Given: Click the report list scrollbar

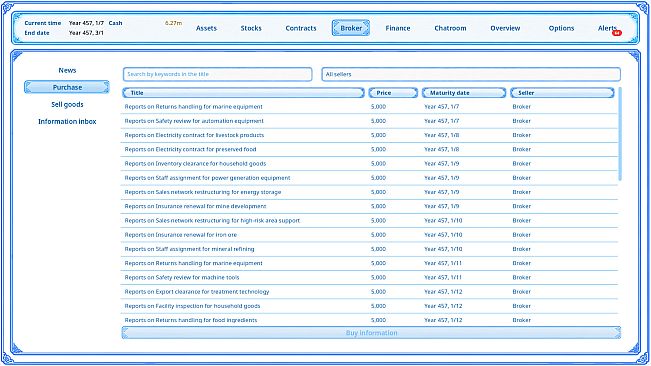Looking at the screenshot, I should [x=620, y=134].
